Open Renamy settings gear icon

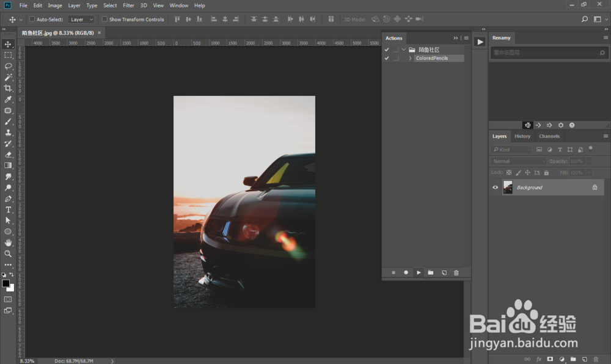coord(561,125)
